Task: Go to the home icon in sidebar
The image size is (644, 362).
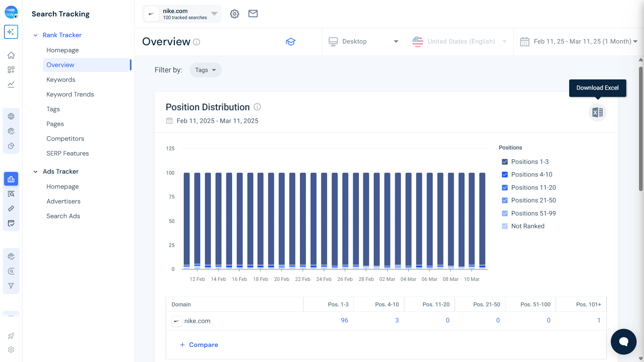Action: [x=11, y=55]
